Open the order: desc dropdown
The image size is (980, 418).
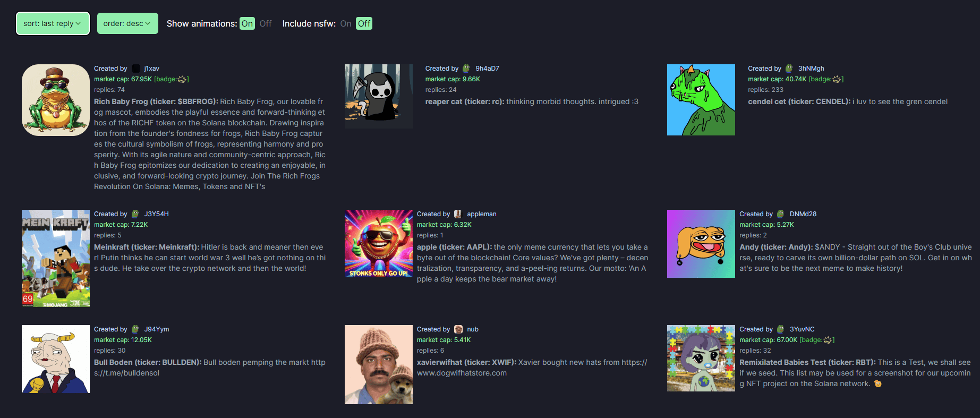(127, 23)
